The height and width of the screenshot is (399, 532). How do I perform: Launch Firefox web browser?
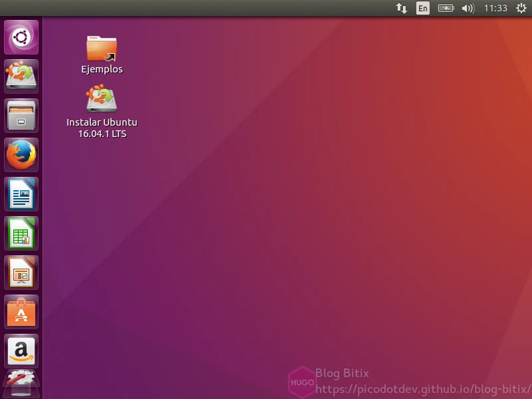(21, 155)
